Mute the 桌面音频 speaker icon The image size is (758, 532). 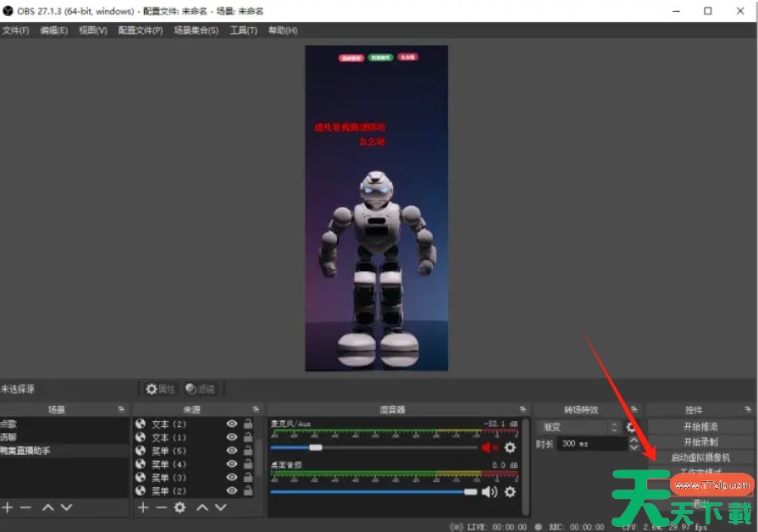coord(490,491)
